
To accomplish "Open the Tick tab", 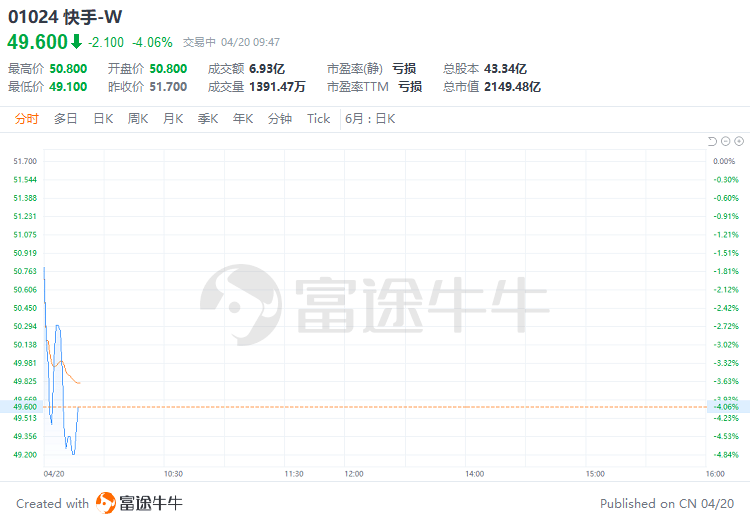I will 318,119.
